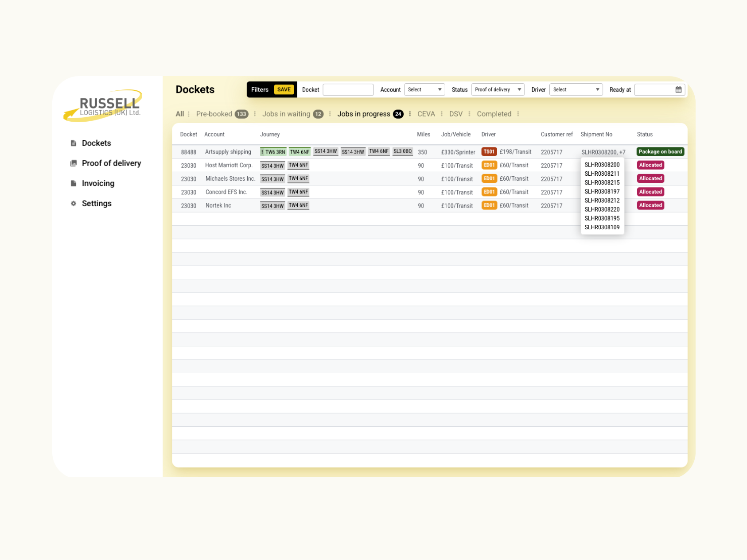Select shipment SLHR0308211 in popup

coord(602,174)
